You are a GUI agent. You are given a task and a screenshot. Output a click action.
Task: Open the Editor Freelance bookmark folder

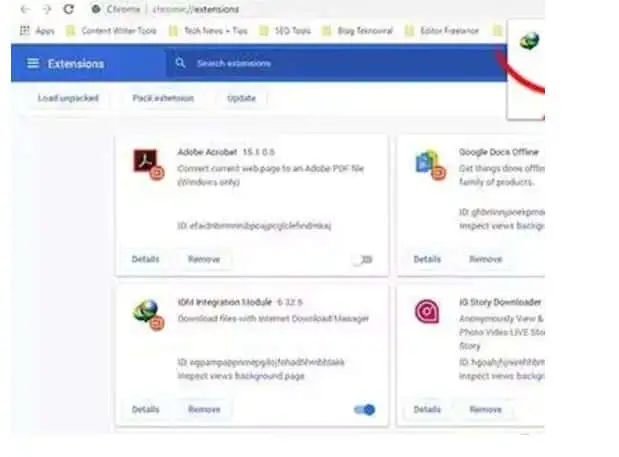click(x=442, y=31)
